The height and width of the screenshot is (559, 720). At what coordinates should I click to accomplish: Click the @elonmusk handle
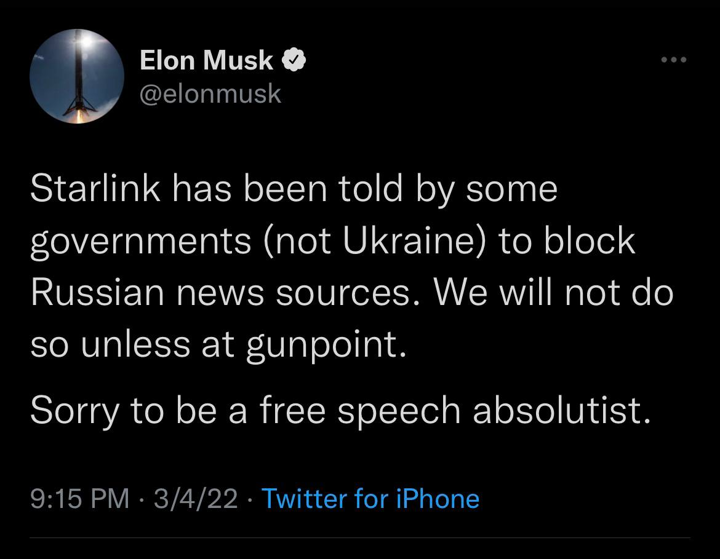pos(210,94)
